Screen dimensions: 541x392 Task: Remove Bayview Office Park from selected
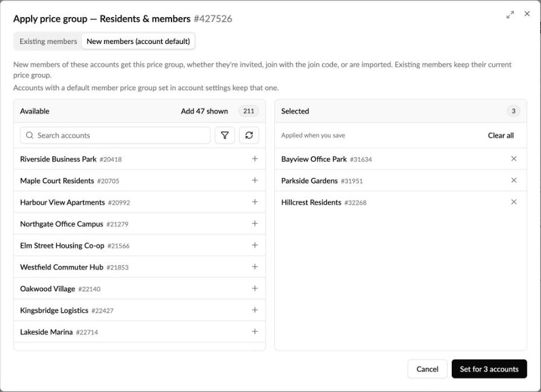coord(514,158)
